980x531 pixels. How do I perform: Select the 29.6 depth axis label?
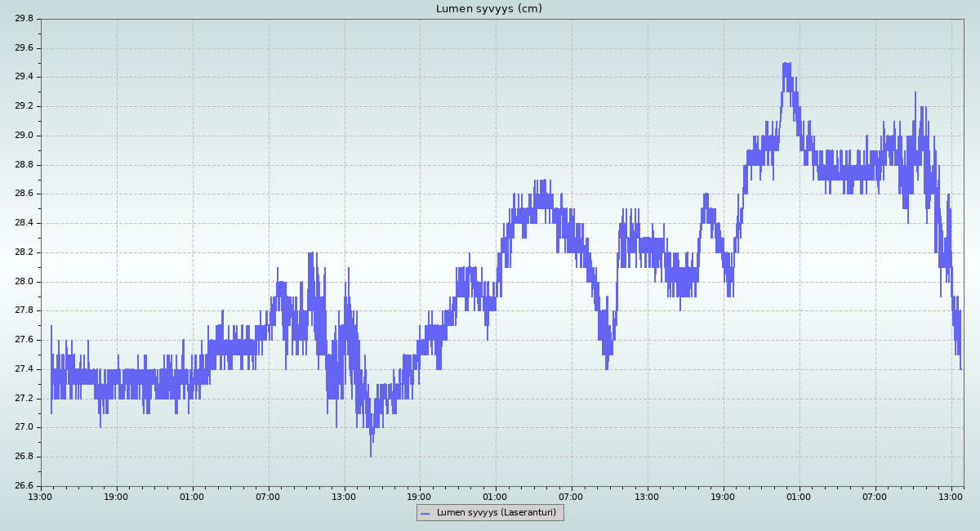(x=24, y=48)
